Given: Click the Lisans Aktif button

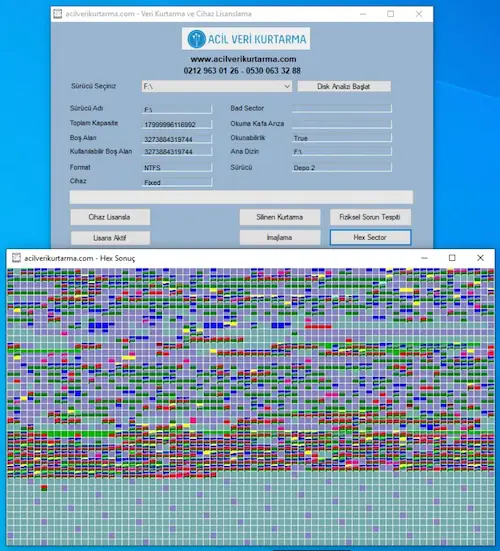Looking at the screenshot, I should click(x=110, y=238).
